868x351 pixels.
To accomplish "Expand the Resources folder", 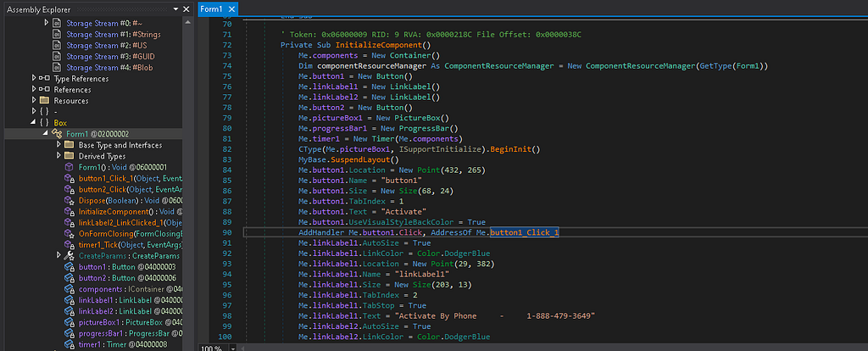I will click(34, 101).
